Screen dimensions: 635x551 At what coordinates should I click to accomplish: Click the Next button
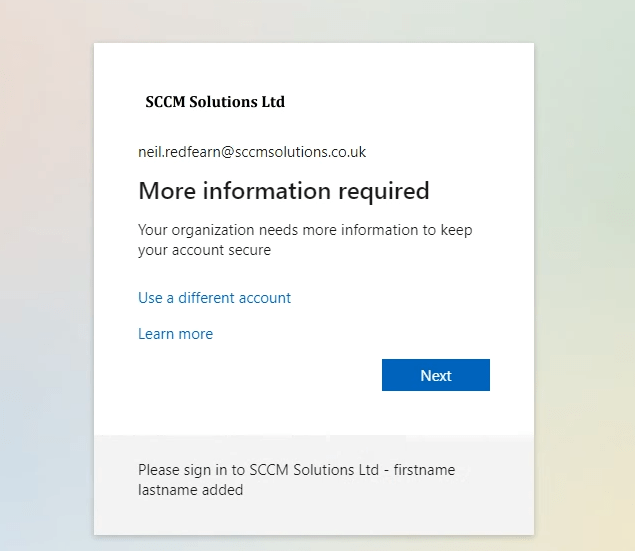click(x=435, y=375)
